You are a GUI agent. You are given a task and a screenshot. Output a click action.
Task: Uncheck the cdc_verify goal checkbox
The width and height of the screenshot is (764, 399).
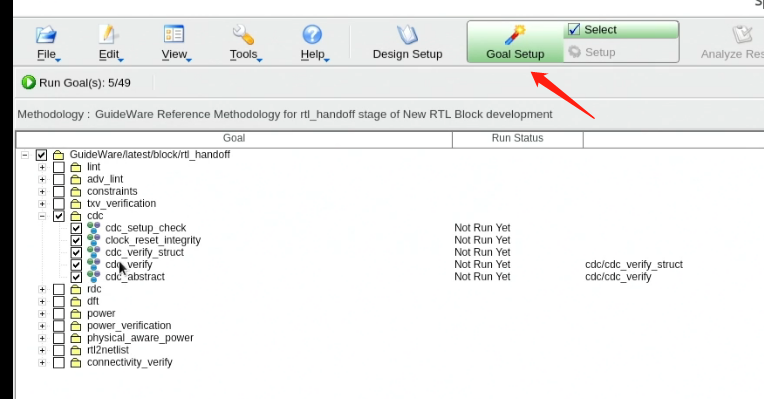76,265
